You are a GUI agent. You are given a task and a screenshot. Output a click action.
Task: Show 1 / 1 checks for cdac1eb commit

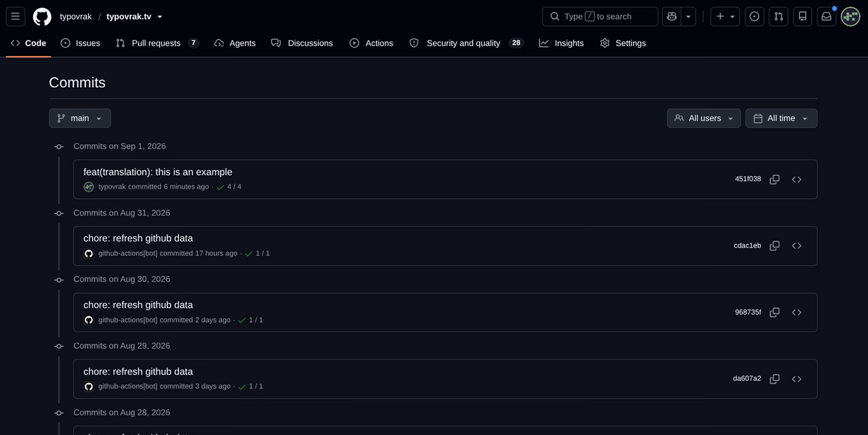pos(257,253)
